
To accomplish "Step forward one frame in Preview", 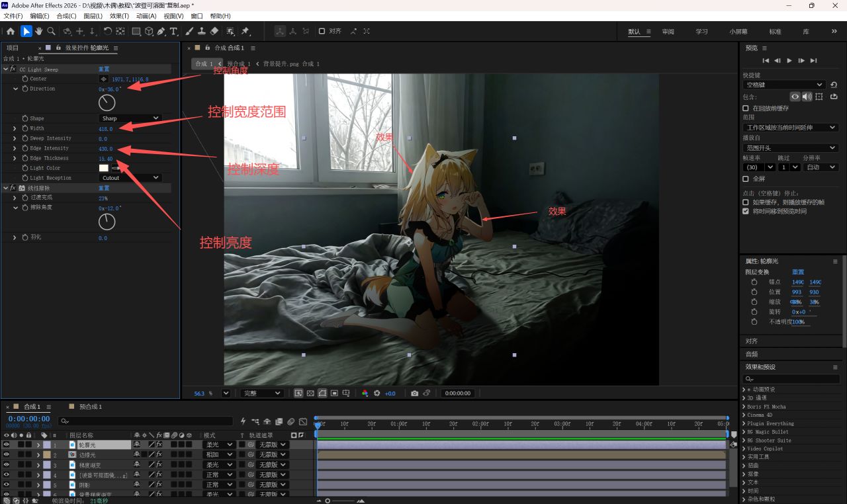I will pyautogui.click(x=801, y=60).
